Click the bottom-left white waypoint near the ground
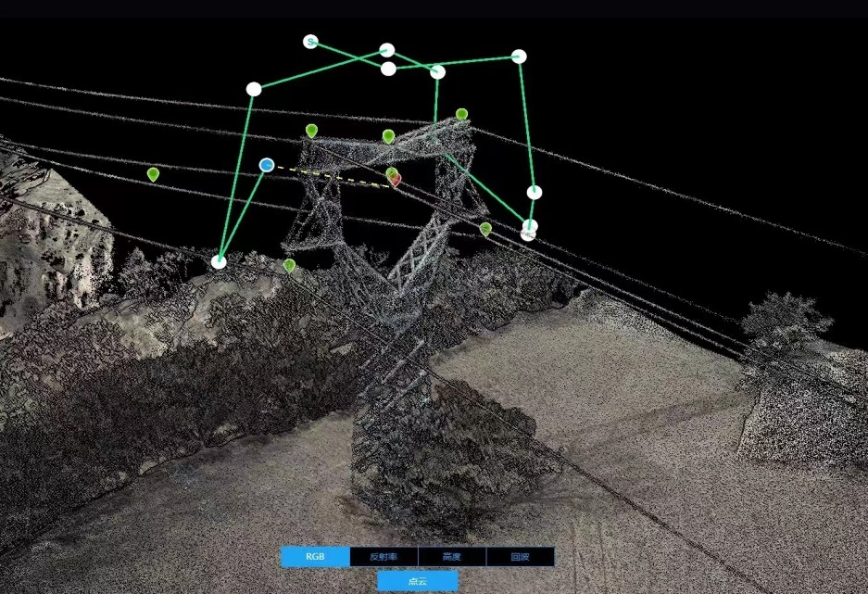 pos(219,261)
